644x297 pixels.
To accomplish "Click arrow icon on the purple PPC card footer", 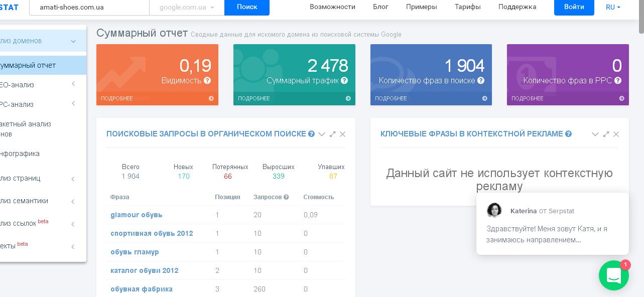I will point(622,98).
